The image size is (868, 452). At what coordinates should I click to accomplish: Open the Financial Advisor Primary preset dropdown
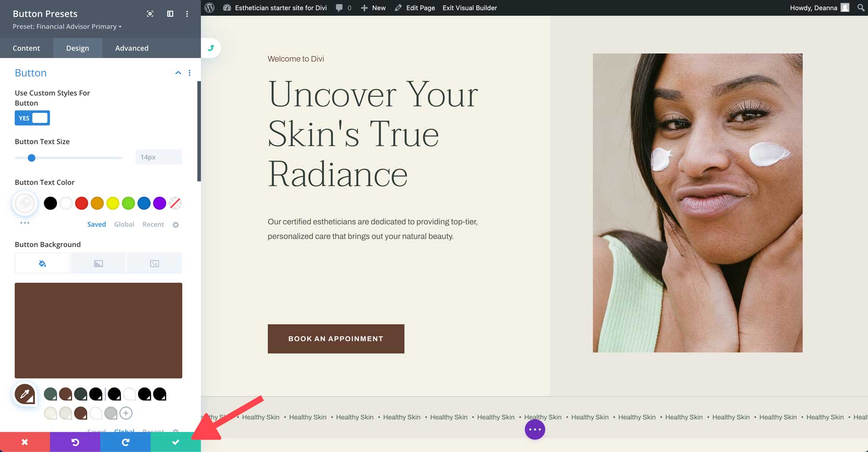[68, 27]
